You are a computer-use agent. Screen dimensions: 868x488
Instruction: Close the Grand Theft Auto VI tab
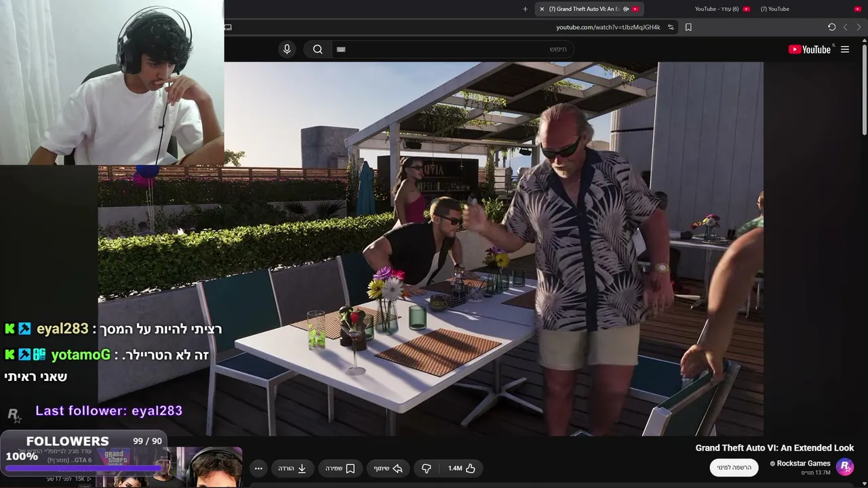(542, 9)
